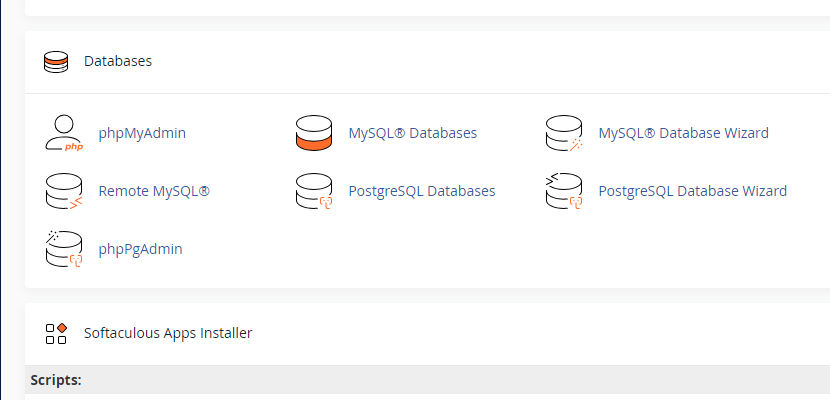Open the Remote MySQL® link
830x400 pixels.
(154, 191)
